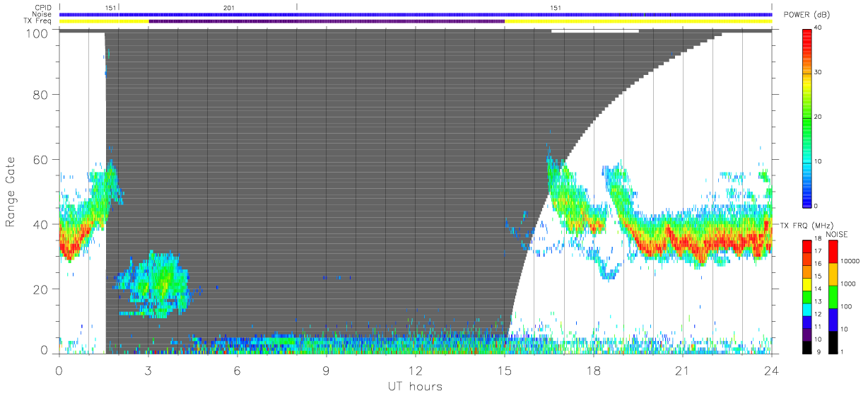868x401 pixels.
Task: Click the 0 label on POWER scale
Action: [816, 206]
